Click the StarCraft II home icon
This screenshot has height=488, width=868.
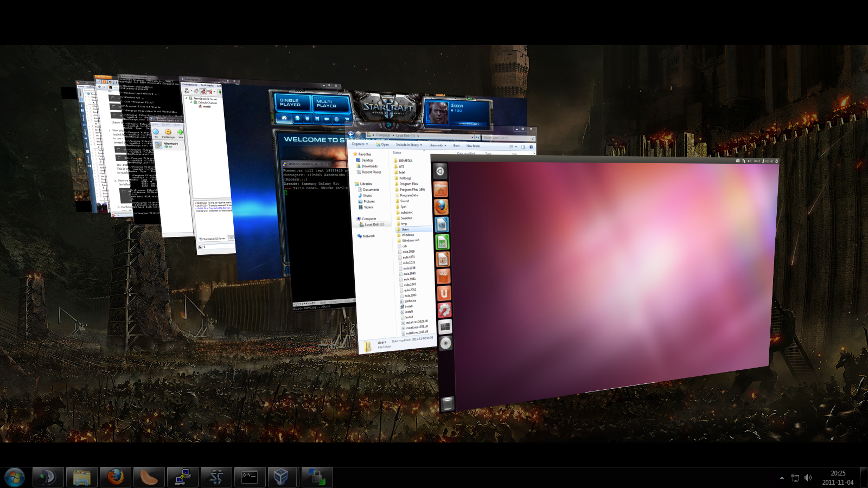click(284, 118)
